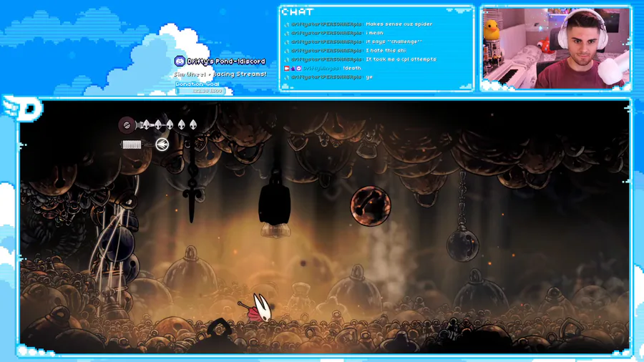Click the iron ball hanging on chain

pyautogui.click(x=462, y=245)
